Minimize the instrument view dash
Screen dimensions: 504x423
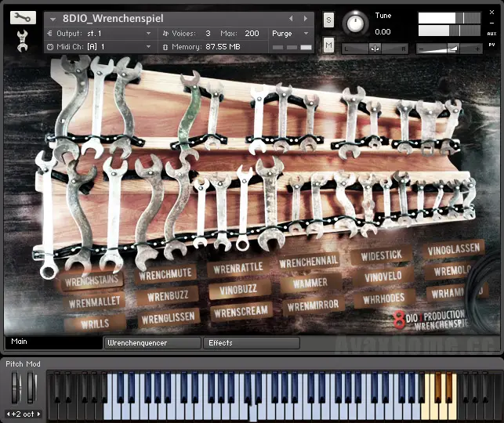491,23
